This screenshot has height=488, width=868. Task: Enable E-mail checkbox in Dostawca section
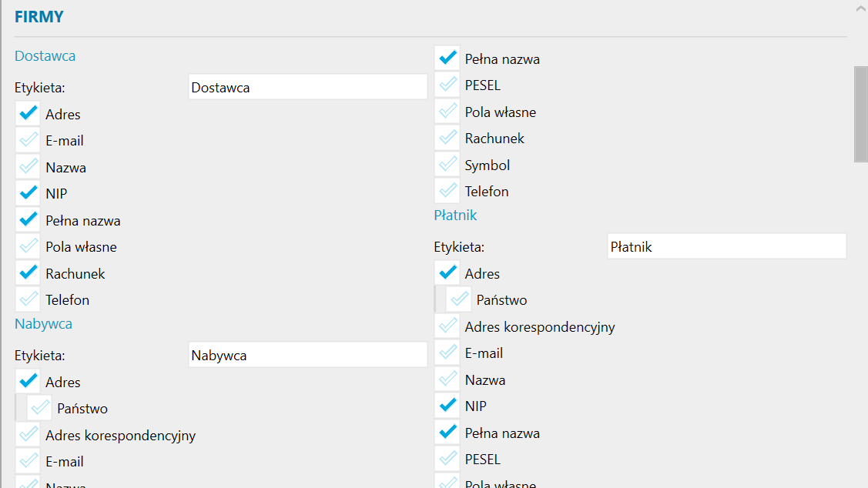pyautogui.click(x=28, y=141)
